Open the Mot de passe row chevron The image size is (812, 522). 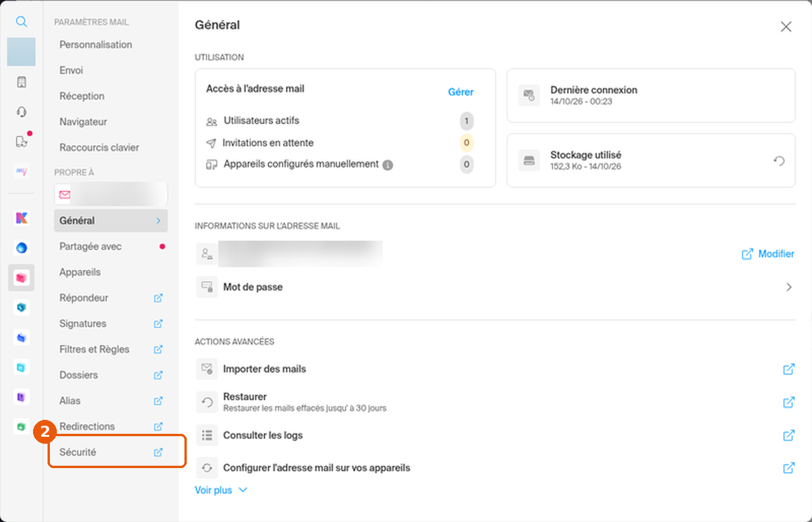click(x=789, y=287)
